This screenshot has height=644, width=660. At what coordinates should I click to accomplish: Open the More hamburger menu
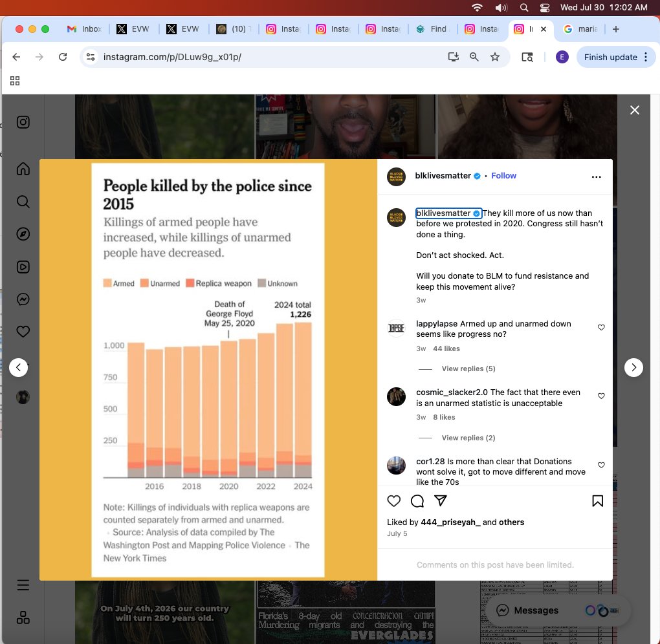point(23,585)
